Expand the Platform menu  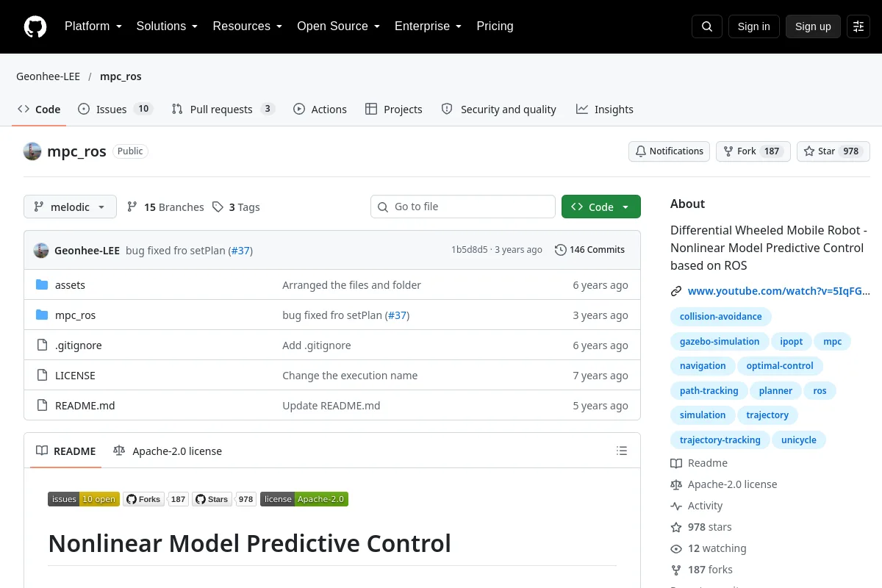[93, 26]
